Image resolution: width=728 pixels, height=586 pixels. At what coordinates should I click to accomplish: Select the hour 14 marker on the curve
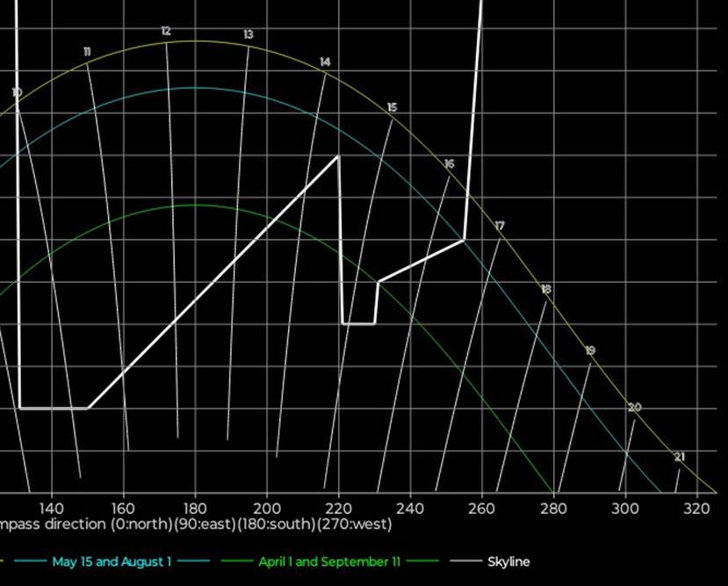click(x=325, y=62)
